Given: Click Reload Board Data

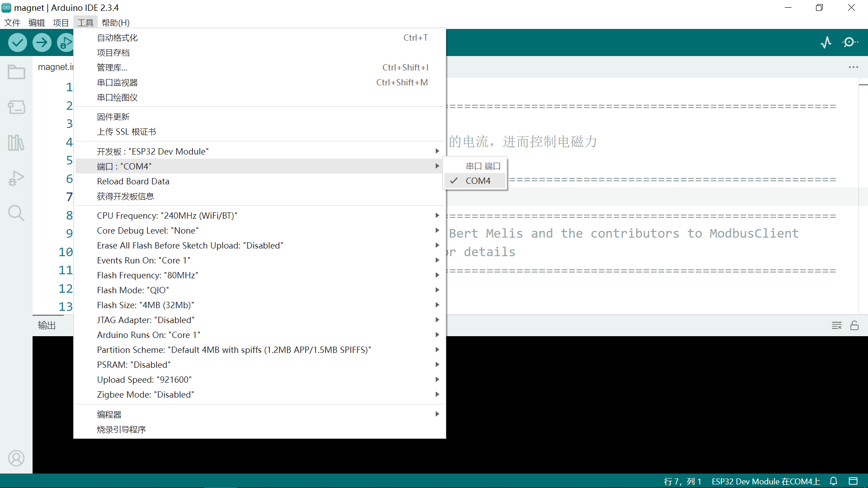Looking at the screenshot, I should [133, 181].
